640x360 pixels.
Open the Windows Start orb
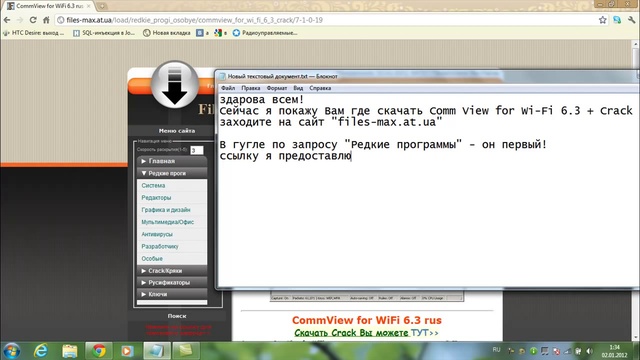tap(11, 351)
